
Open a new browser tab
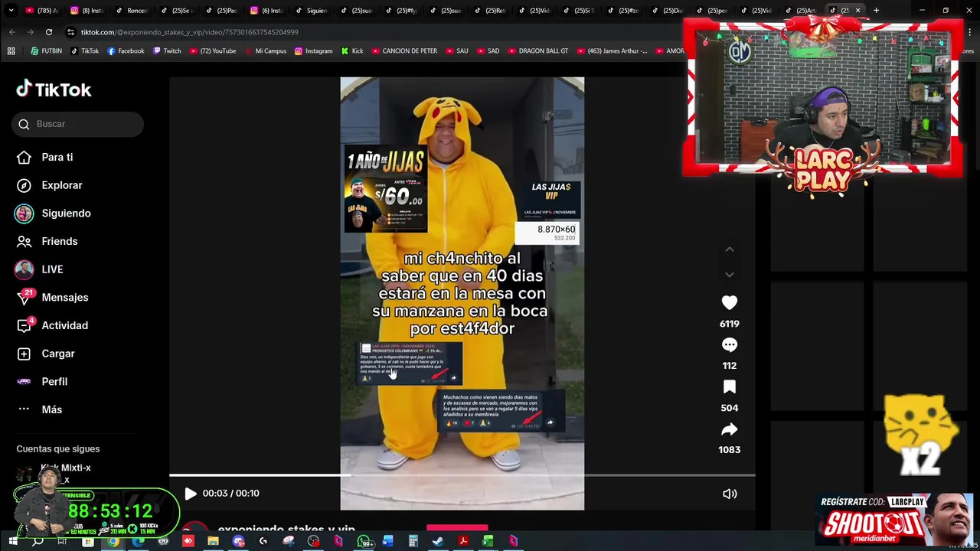tap(876, 10)
